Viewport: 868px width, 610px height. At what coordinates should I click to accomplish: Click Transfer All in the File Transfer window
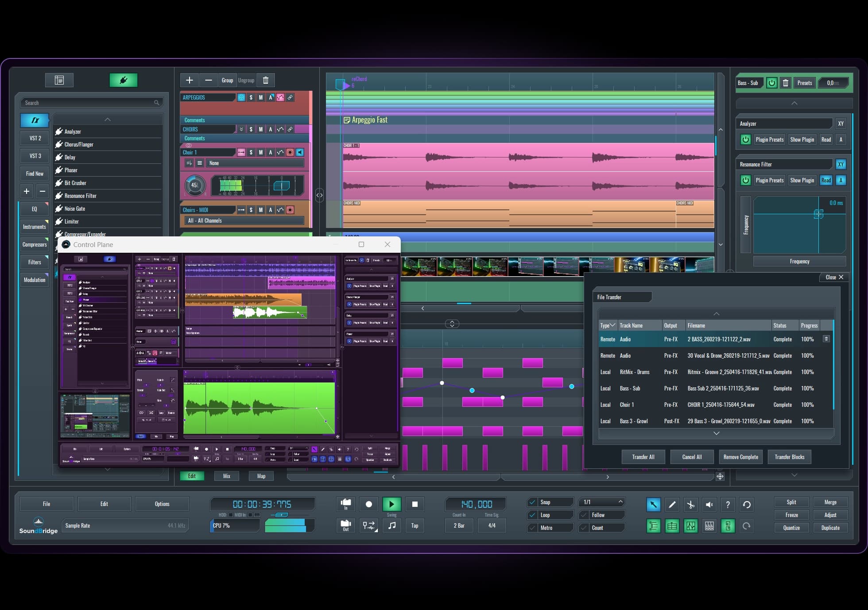click(643, 456)
